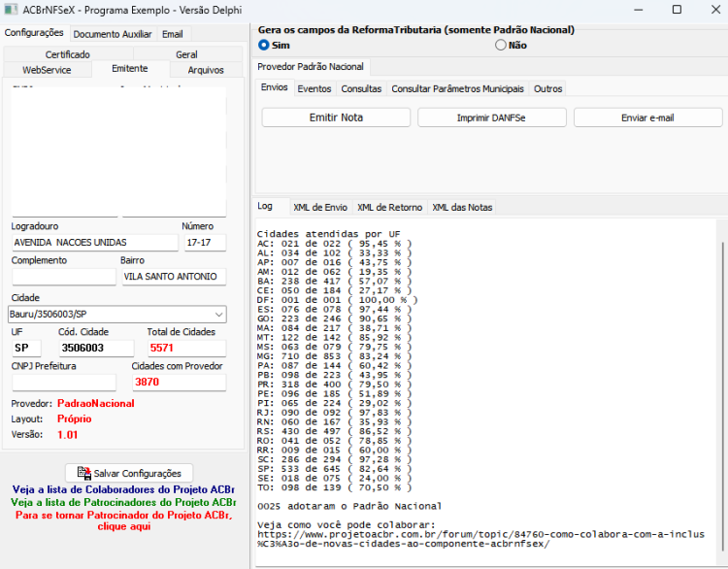
Task: Click the Bairro field VILA SANTO ANTONIO
Action: (x=174, y=277)
